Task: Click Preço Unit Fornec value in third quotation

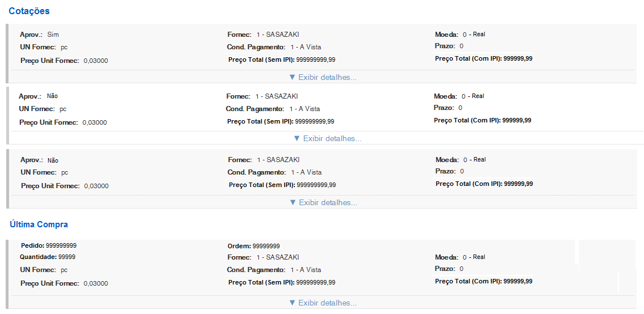Action: [x=96, y=186]
